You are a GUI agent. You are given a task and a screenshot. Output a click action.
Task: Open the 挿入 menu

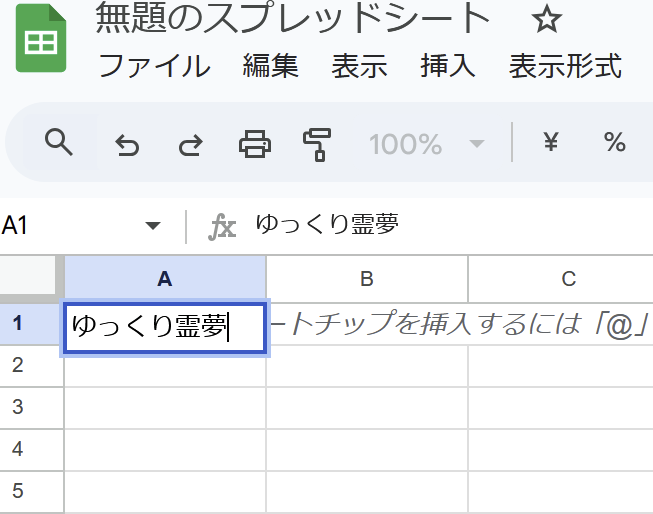pos(447,66)
